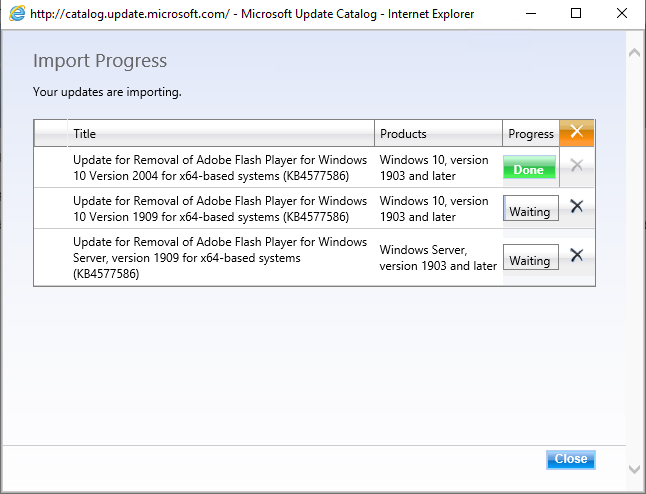The height and width of the screenshot is (494, 646).
Task: Maximize the Microsoft Update Catalog window
Action: click(x=576, y=14)
